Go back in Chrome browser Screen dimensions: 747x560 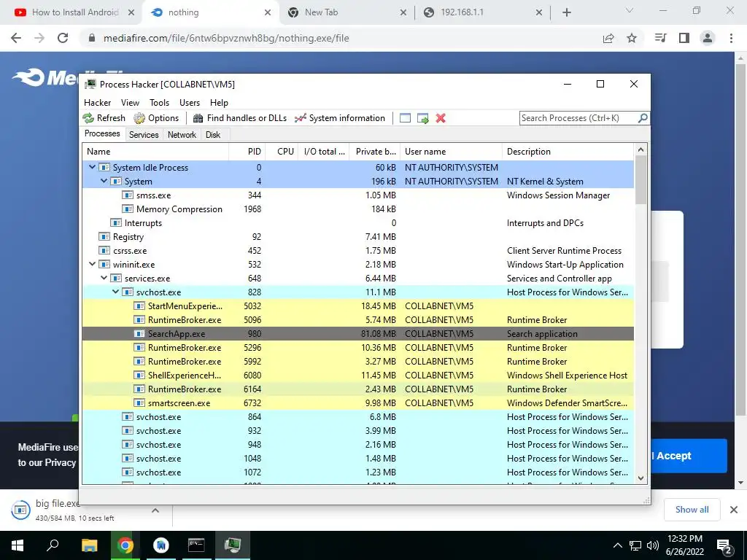click(16, 38)
